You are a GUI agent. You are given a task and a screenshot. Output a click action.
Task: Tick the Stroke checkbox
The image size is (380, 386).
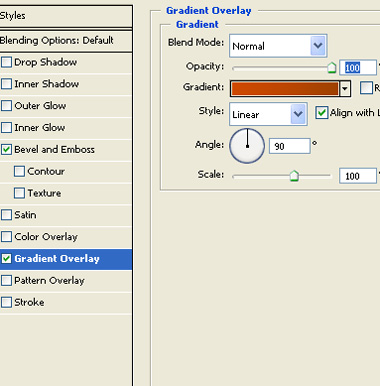click(x=6, y=302)
